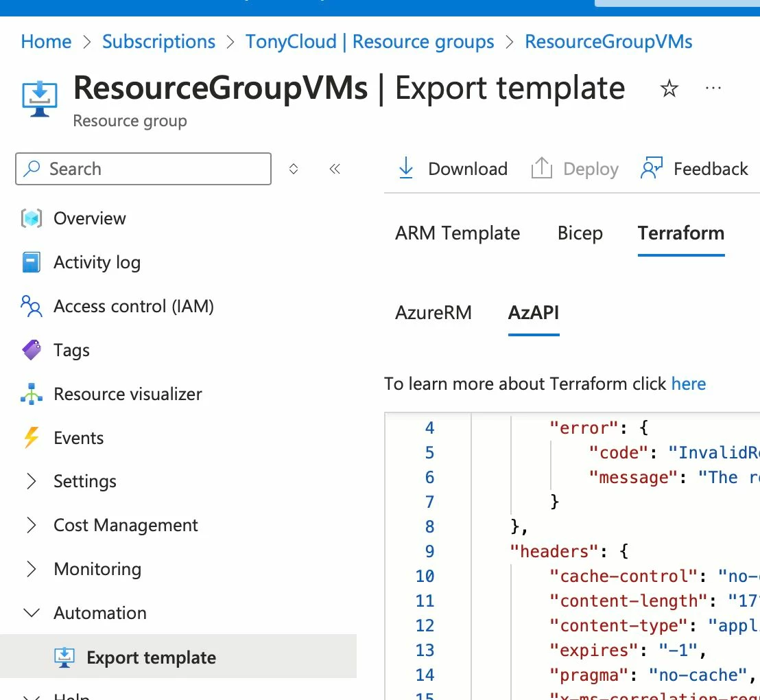Toggle the sidebar expand/collapse diamond icon

(294, 169)
